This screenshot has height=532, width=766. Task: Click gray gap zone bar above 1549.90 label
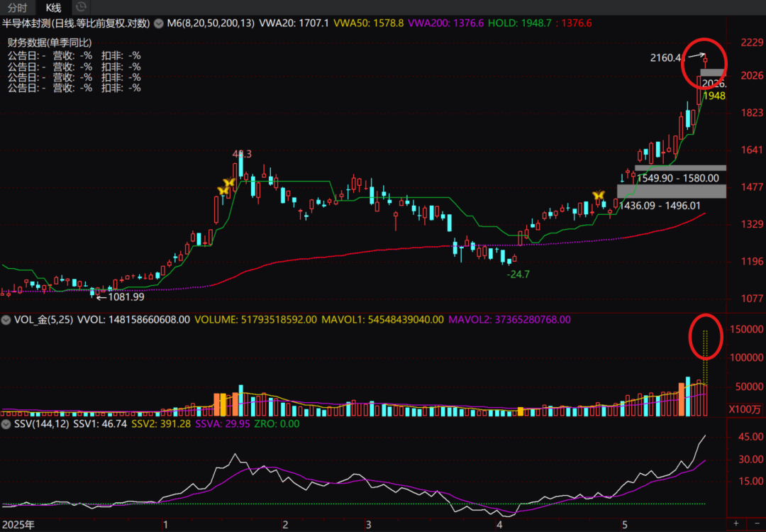680,167
